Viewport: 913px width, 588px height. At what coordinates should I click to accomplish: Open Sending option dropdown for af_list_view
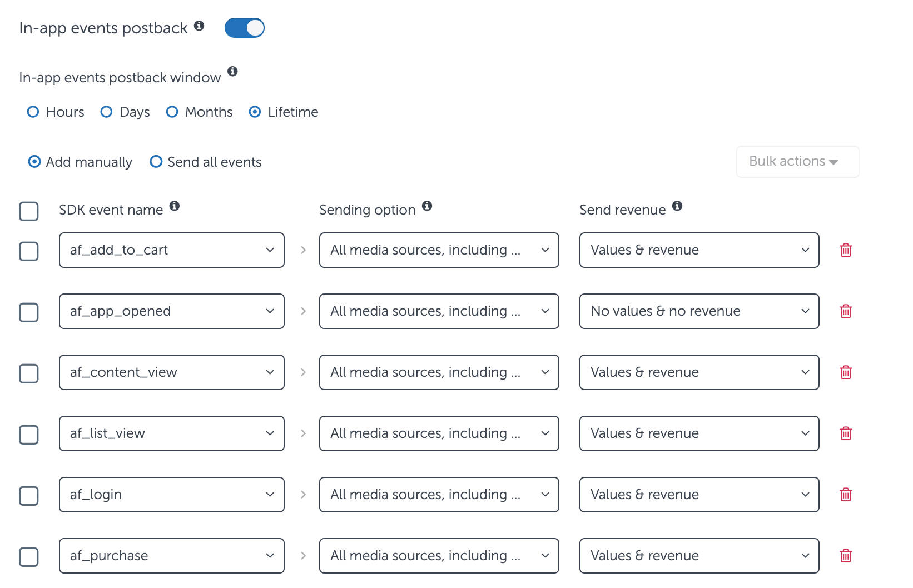[439, 433]
